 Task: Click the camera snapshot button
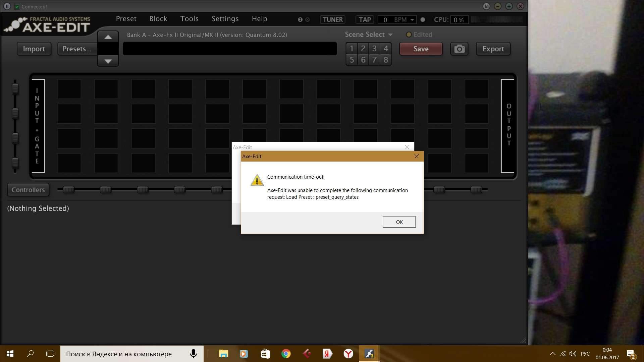[459, 49]
